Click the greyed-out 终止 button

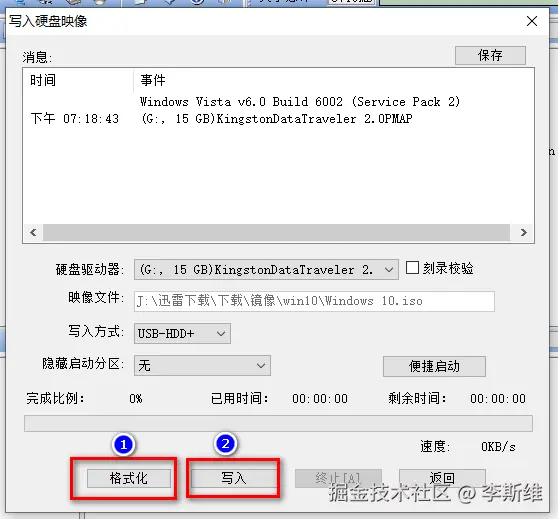338,478
